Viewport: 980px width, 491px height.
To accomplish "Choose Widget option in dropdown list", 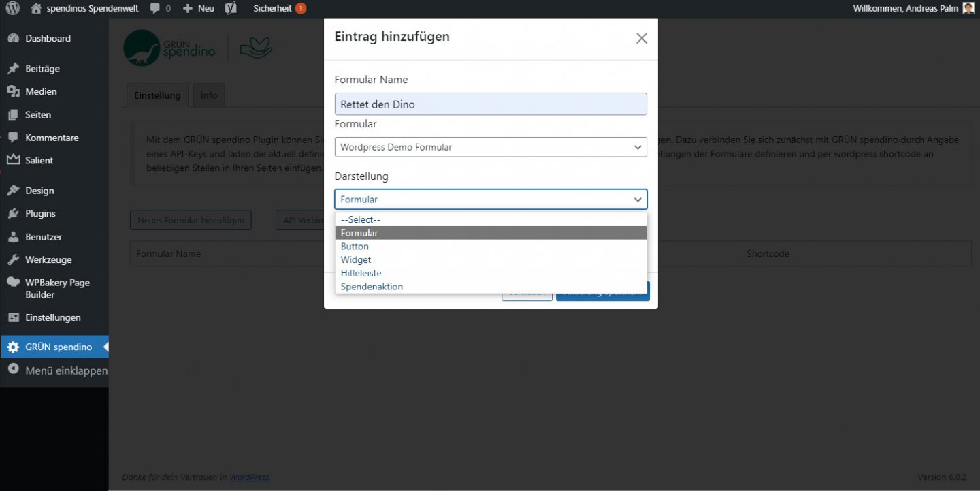I will point(356,259).
